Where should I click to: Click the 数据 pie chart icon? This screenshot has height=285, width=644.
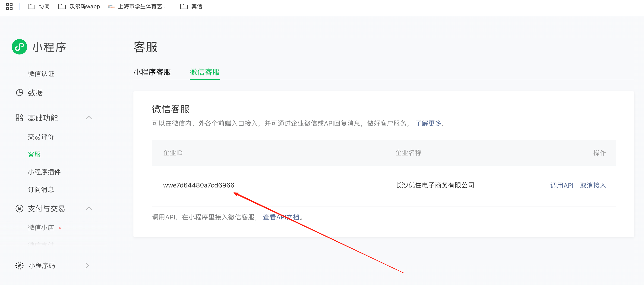(19, 93)
